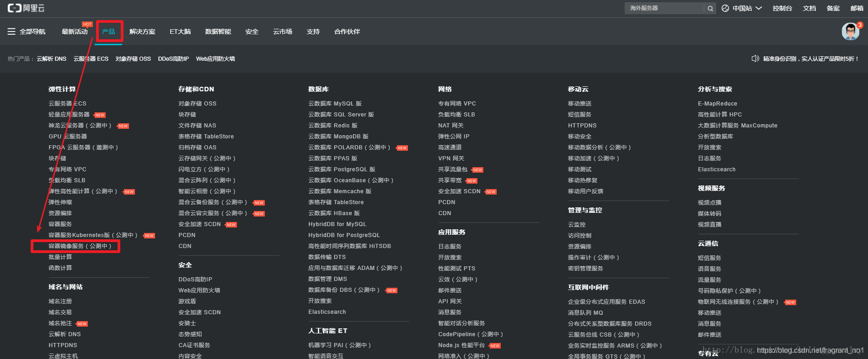Open 共享流量包 link
The image size is (868, 359).
pos(453,169)
